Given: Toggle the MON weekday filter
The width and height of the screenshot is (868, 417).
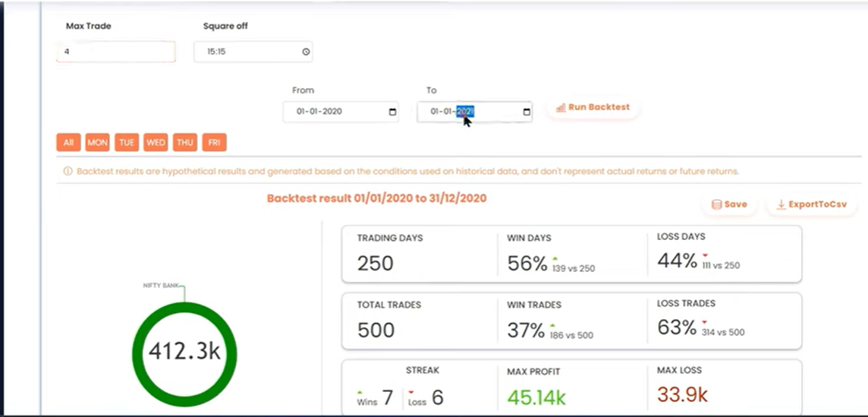Looking at the screenshot, I should point(97,142).
